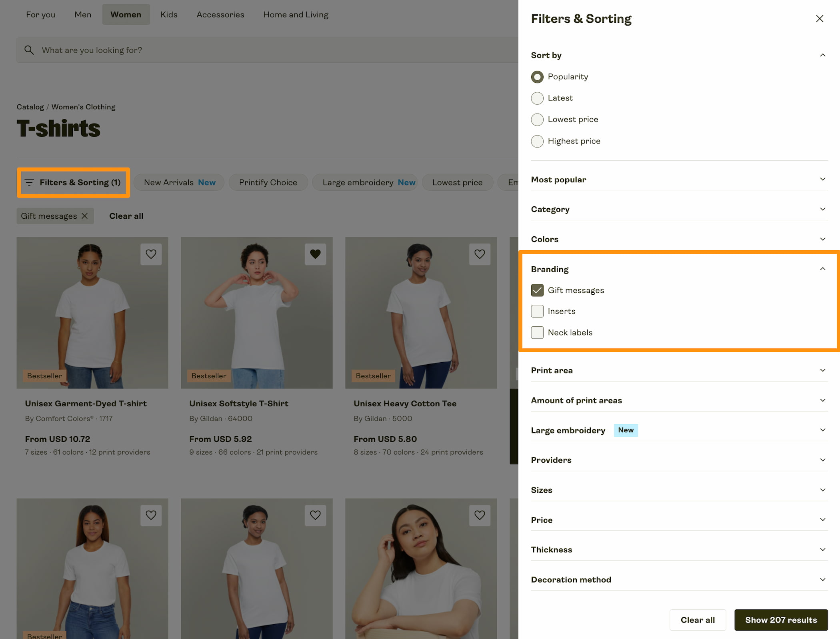Click the search magnifier icon
The image size is (840, 639).
pos(29,50)
